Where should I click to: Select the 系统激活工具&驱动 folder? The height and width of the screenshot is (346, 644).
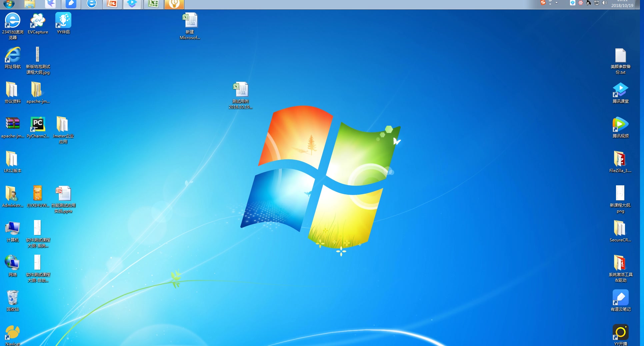coord(620,269)
